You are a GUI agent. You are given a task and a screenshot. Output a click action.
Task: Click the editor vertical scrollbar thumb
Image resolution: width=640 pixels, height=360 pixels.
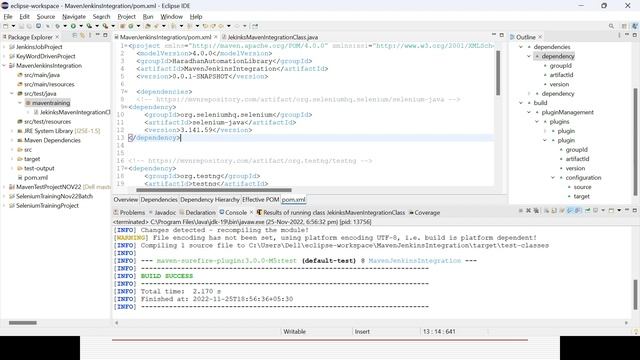[x=498, y=73]
